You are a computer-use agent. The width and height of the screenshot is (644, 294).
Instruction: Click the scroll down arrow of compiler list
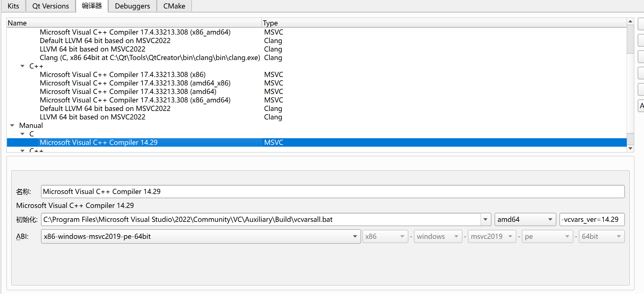[x=630, y=149]
